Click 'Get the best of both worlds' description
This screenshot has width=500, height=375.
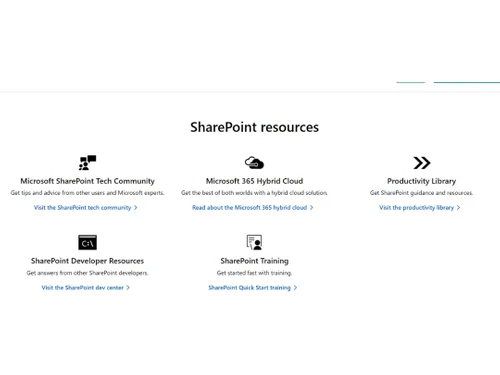coord(254,193)
